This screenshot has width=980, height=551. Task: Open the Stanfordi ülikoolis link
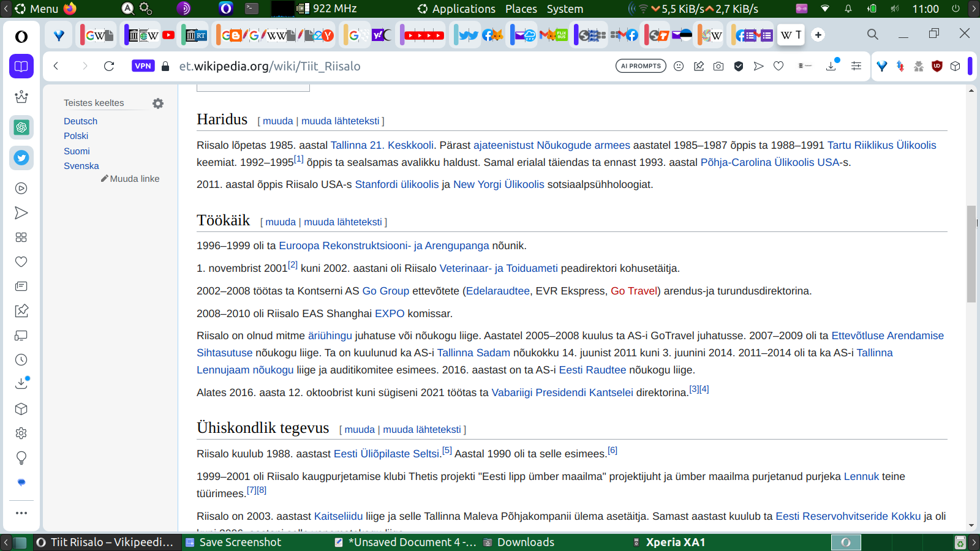click(397, 184)
